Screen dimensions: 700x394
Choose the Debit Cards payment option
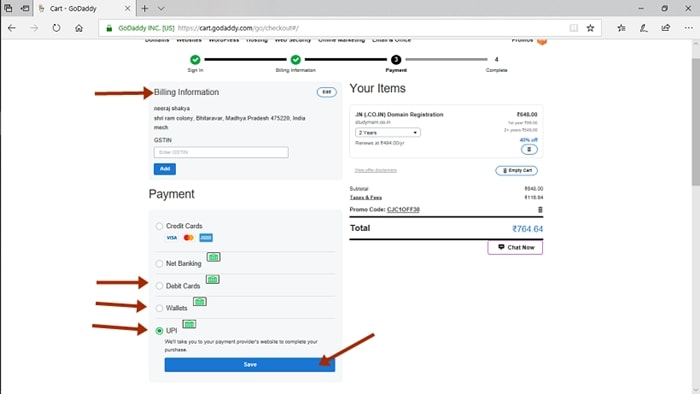click(159, 286)
